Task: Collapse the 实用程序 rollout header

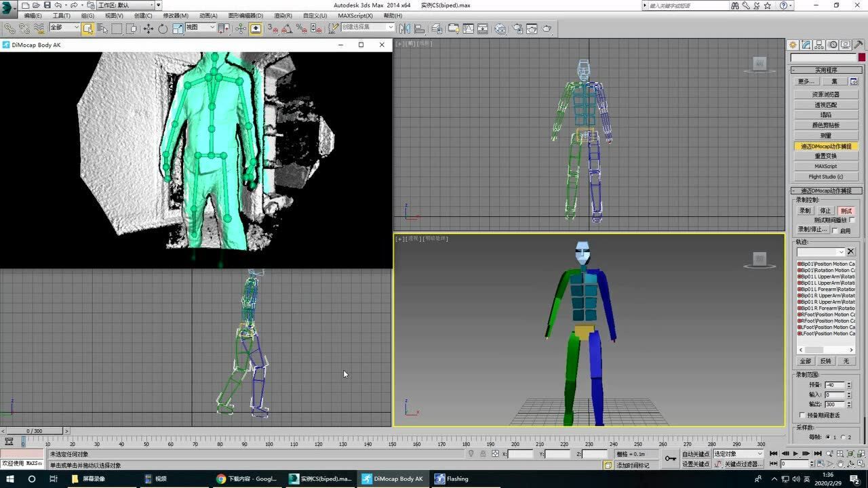Action: pyautogui.click(x=826, y=70)
